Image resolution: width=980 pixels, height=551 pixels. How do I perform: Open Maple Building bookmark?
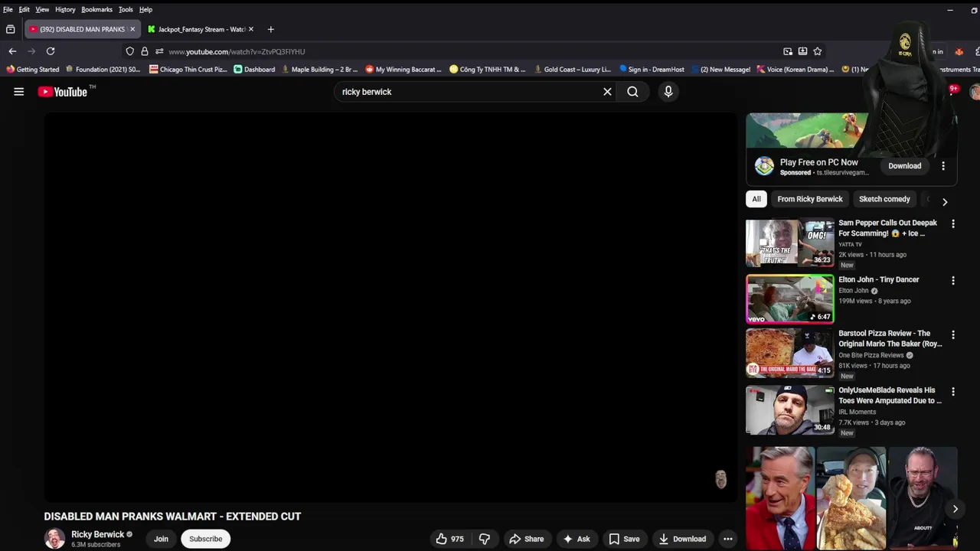pos(319,70)
